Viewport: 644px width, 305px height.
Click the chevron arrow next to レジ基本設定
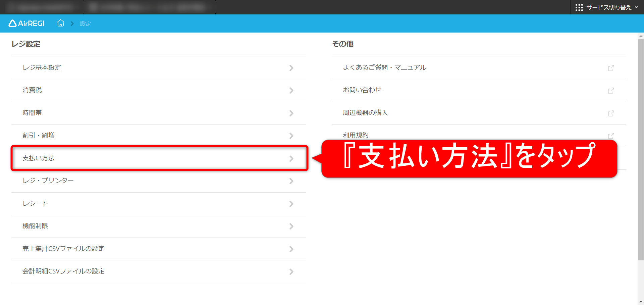(291, 68)
